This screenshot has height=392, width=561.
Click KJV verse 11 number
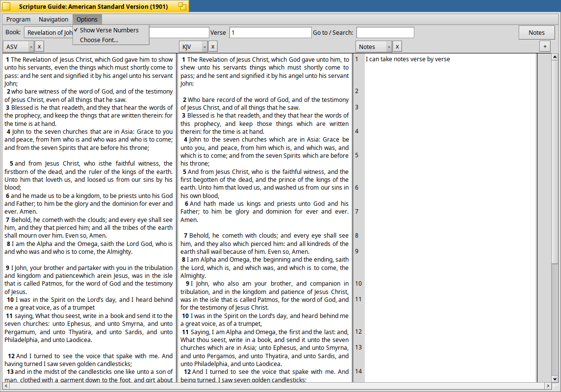[185, 332]
